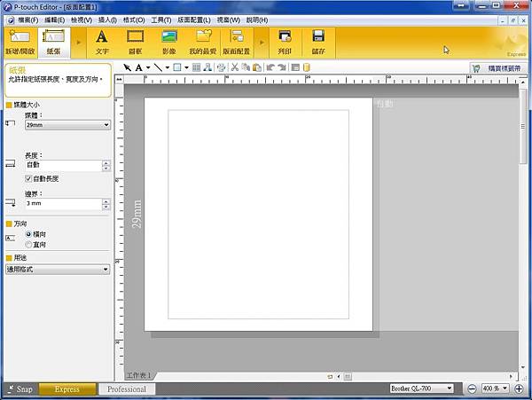Image resolution: width=532 pixels, height=400 pixels.
Task: Click the Text (文字) ribbon icon
Action: [102, 43]
